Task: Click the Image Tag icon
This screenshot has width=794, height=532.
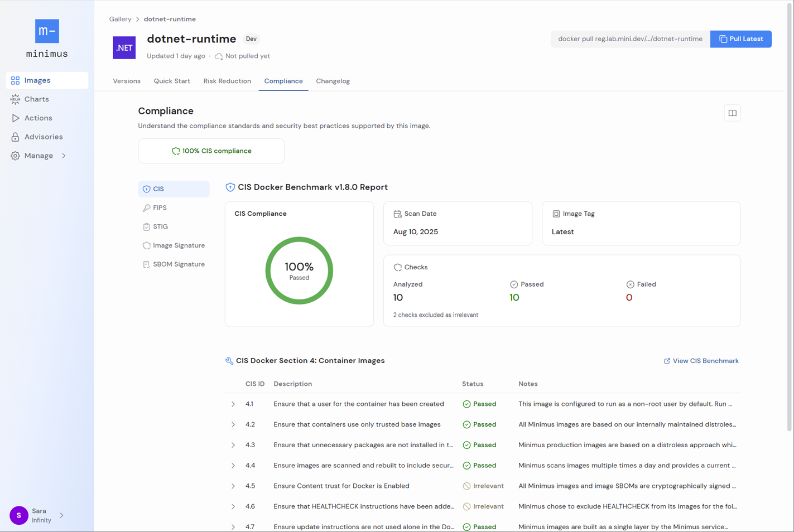Action: 556,214
